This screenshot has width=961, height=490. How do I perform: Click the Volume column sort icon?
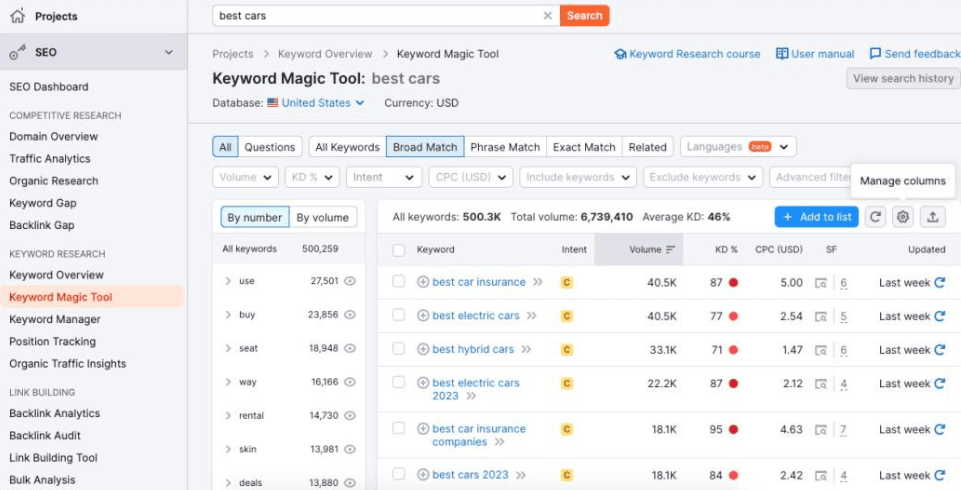click(670, 250)
